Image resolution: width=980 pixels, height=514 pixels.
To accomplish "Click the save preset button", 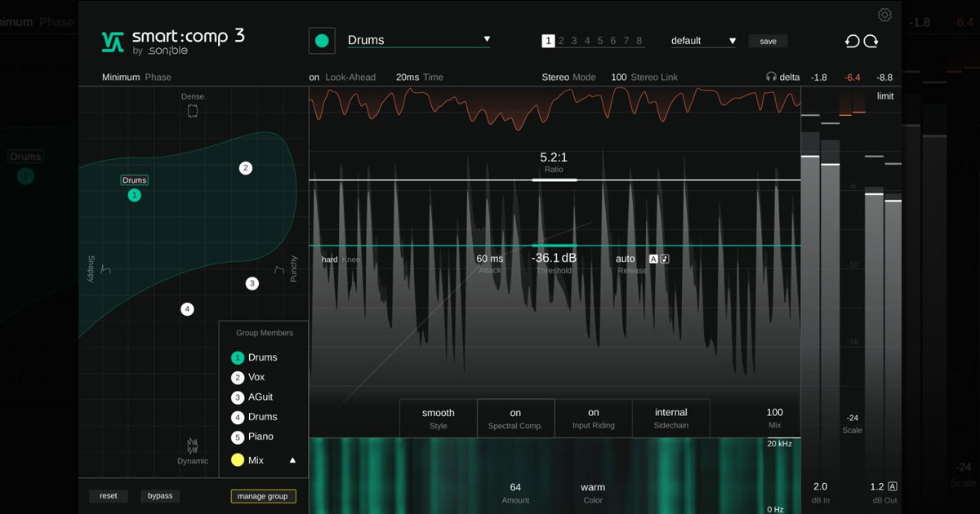I will [768, 41].
